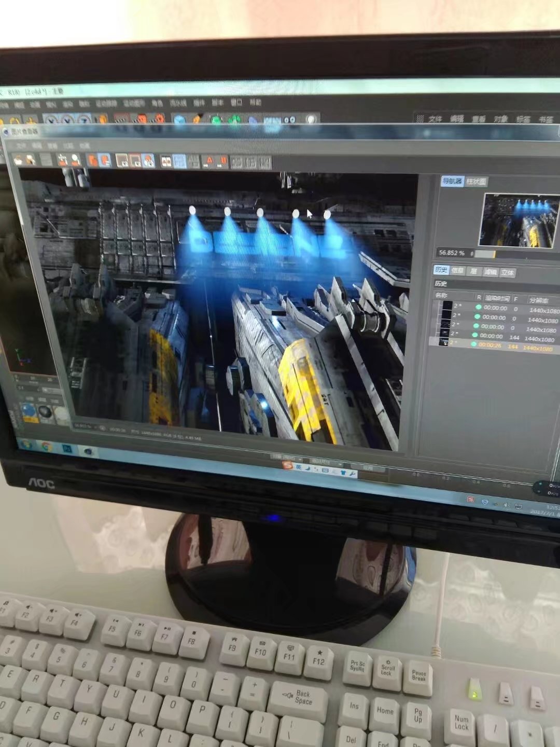Screen dimensions: 560x747
Task: Click the save image icon in Picture Viewer toolbar
Action: pos(31,160)
